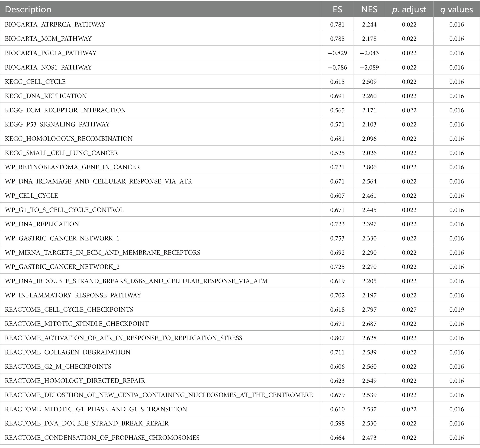Viewport: 480px width, 448px height.
Task: Click NES value 2.244
Action: tap(369, 25)
